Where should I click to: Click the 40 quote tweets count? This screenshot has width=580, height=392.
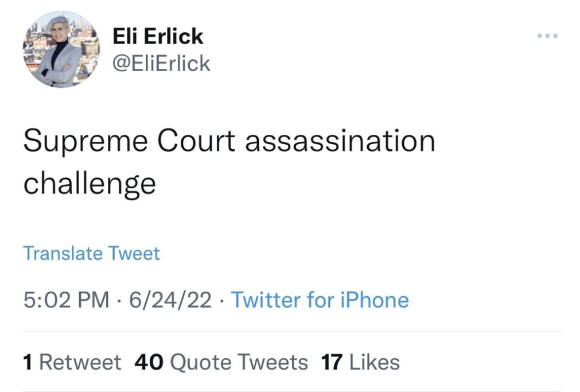149,363
